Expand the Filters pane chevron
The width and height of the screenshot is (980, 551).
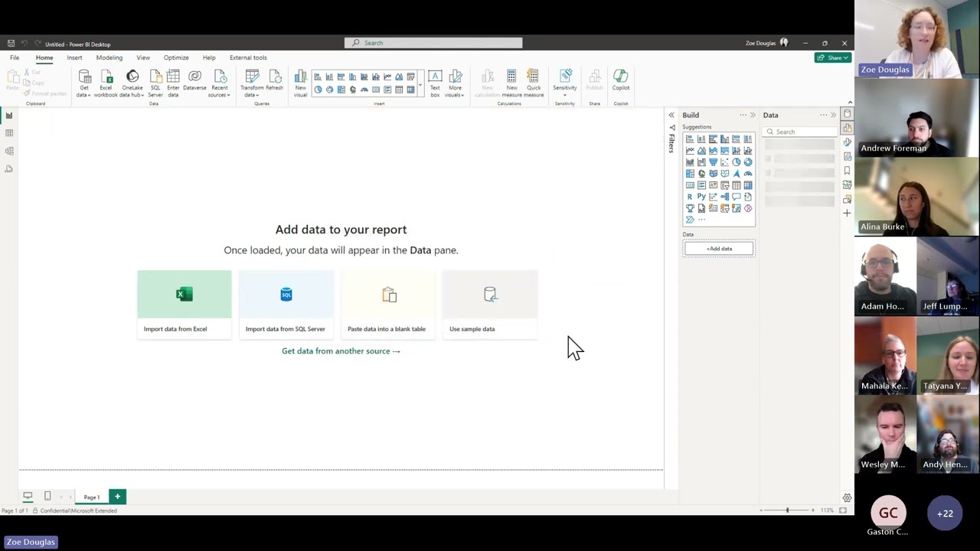tap(671, 116)
